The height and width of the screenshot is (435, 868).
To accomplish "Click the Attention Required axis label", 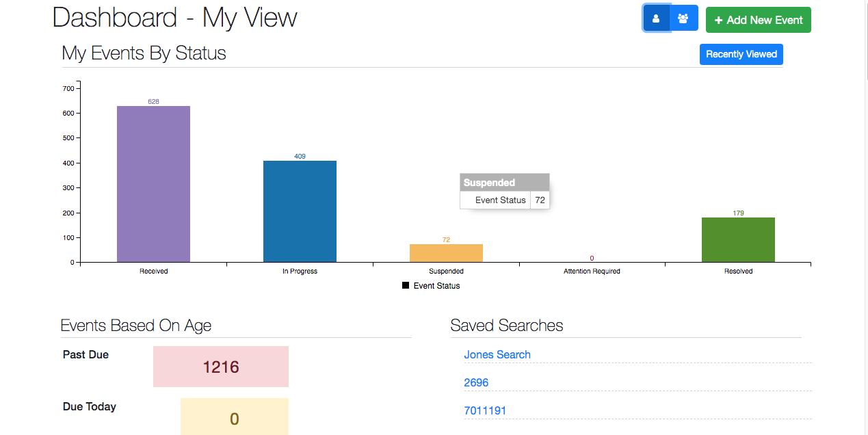I will pyautogui.click(x=592, y=272).
